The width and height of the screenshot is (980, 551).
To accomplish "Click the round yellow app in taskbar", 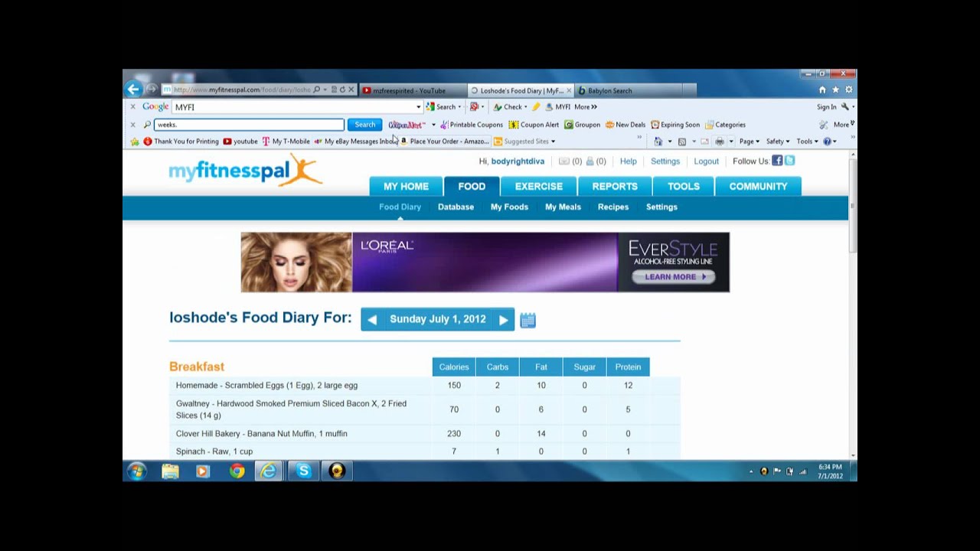I will click(337, 471).
